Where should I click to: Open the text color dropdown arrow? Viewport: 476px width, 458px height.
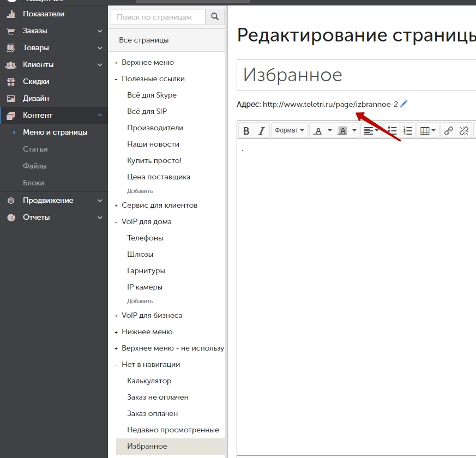(330, 131)
